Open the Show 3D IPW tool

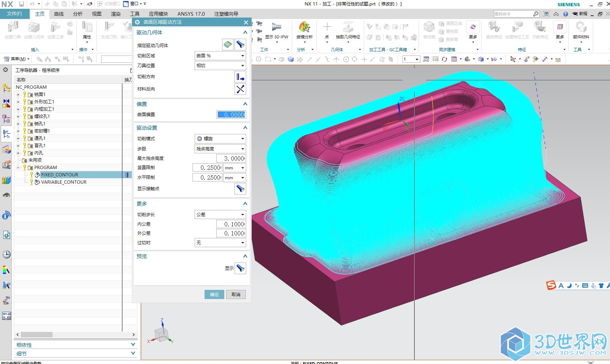[x=277, y=31]
